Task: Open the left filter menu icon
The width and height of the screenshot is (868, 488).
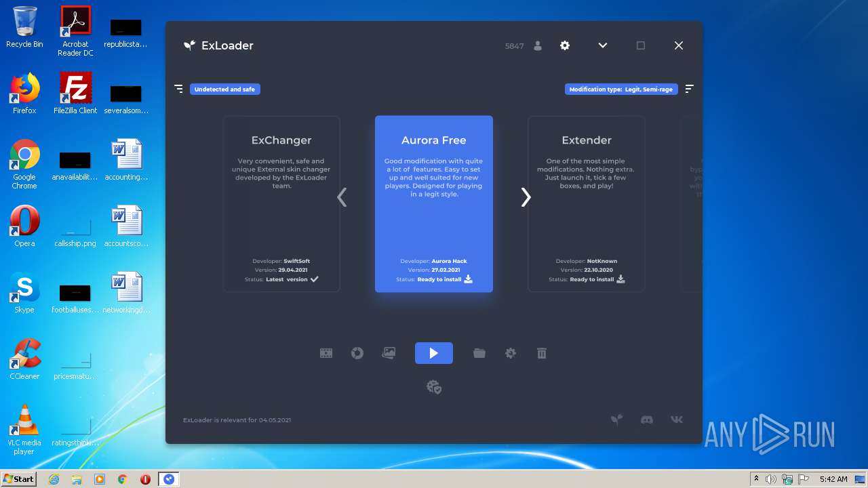Action: pyautogui.click(x=179, y=89)
